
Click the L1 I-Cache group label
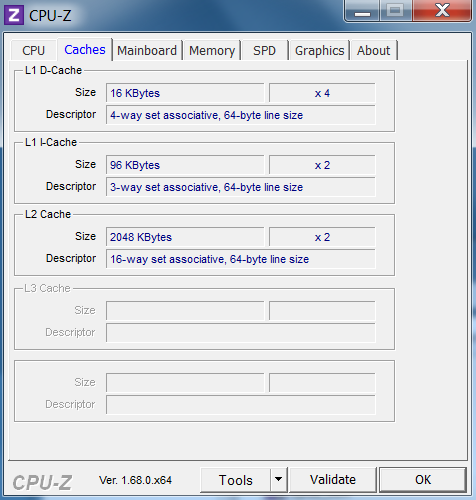[51, 142]
